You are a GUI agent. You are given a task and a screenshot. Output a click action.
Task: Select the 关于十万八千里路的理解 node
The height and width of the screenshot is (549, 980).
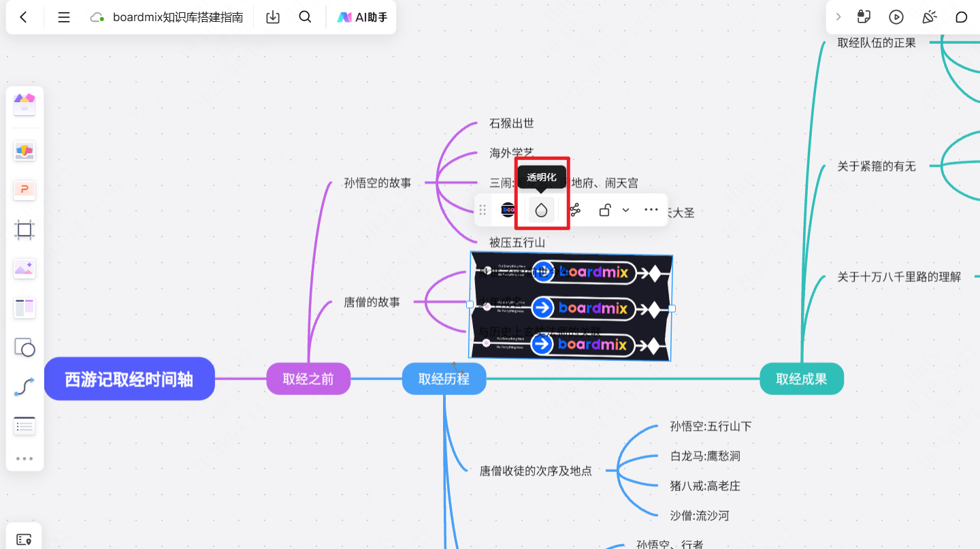click(899, 277)
